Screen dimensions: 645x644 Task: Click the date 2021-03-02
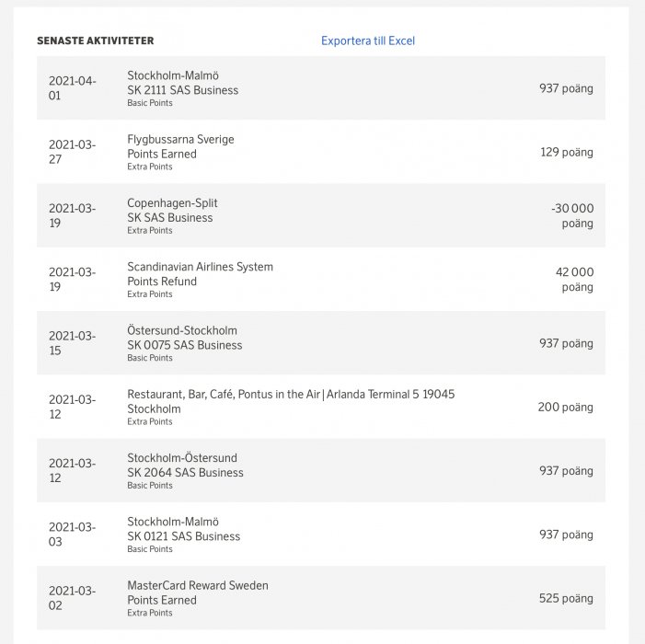point(72,598)
